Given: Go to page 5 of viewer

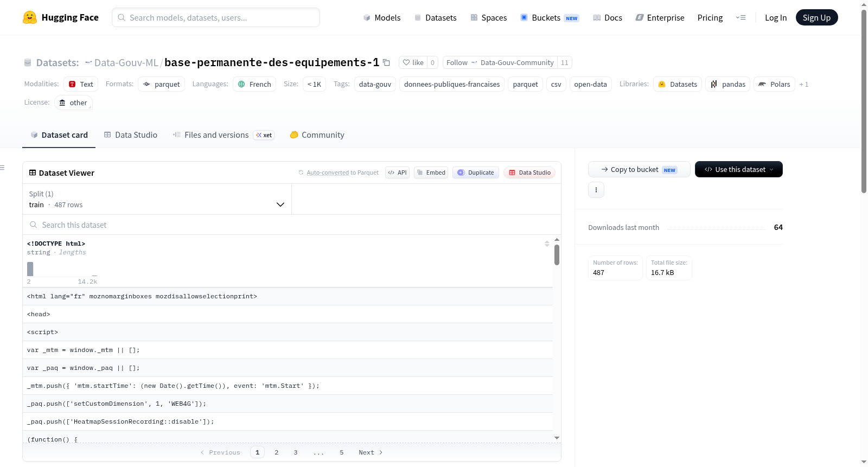Looking at the screenshot, I should 342,452.
